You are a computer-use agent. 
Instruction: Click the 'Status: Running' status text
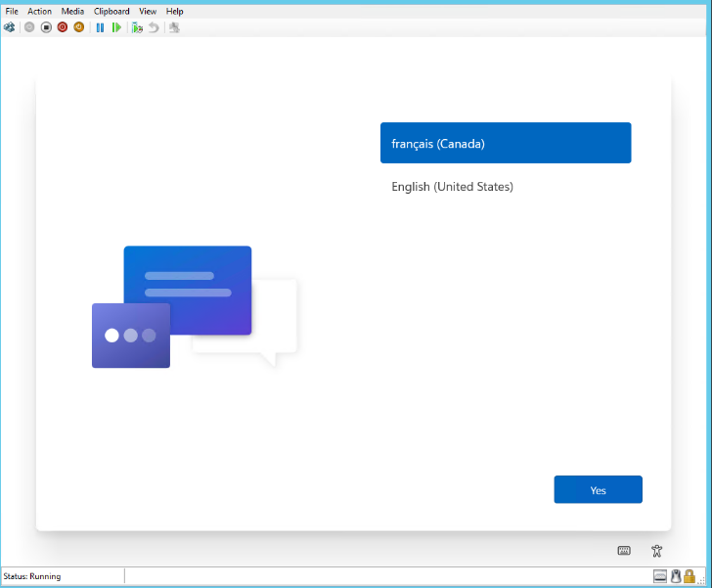(31, 576)
